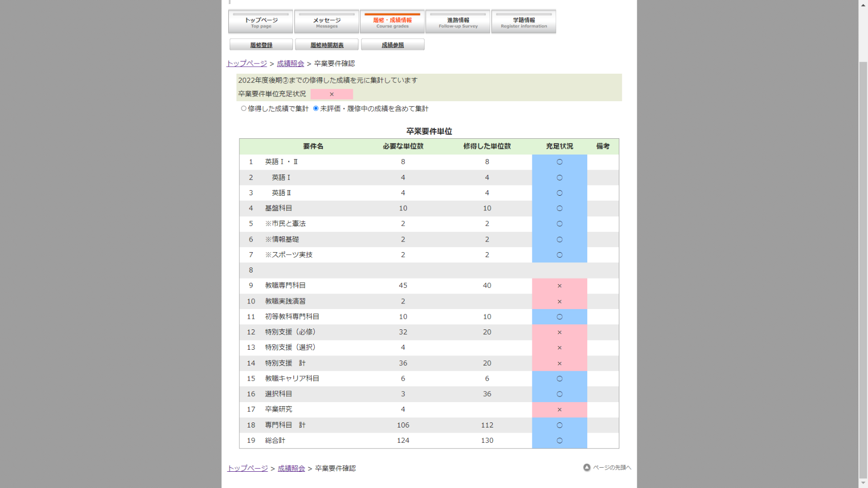
Task: Click the ○ status mark in 総合計 row
Action: (x=559, y=441)
